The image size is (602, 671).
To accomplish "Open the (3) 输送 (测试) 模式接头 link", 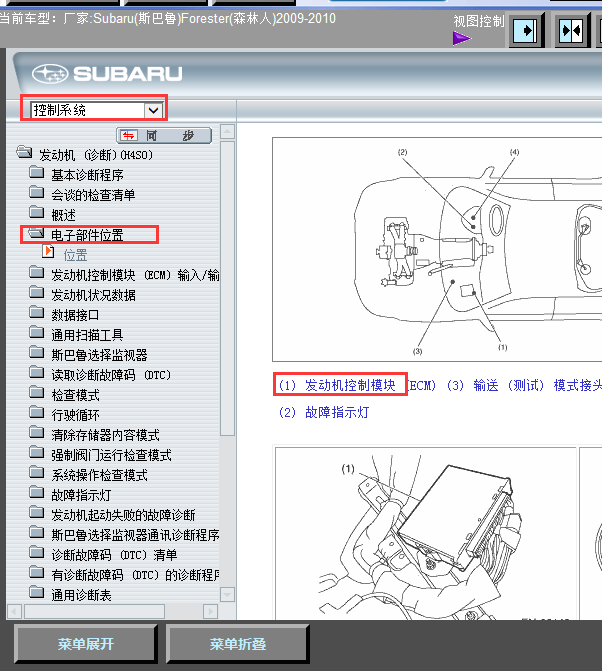I will click(x=524, y=386).
